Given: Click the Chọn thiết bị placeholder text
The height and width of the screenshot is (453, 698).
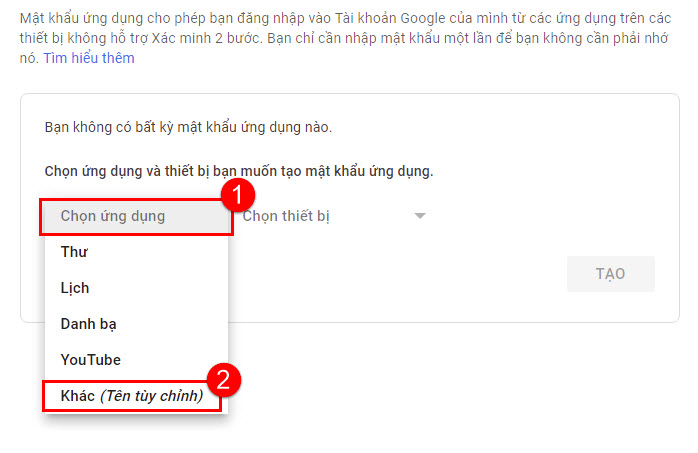Looking at the screenshot, I should click(x=286, y=216).
